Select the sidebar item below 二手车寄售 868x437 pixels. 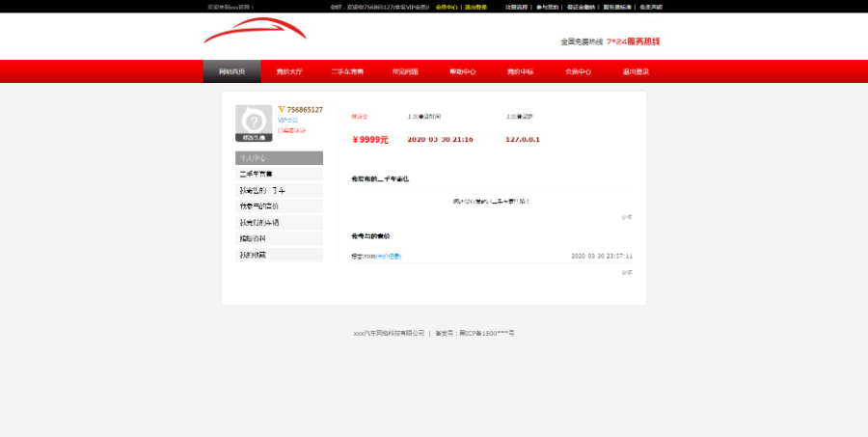(279, 190)
